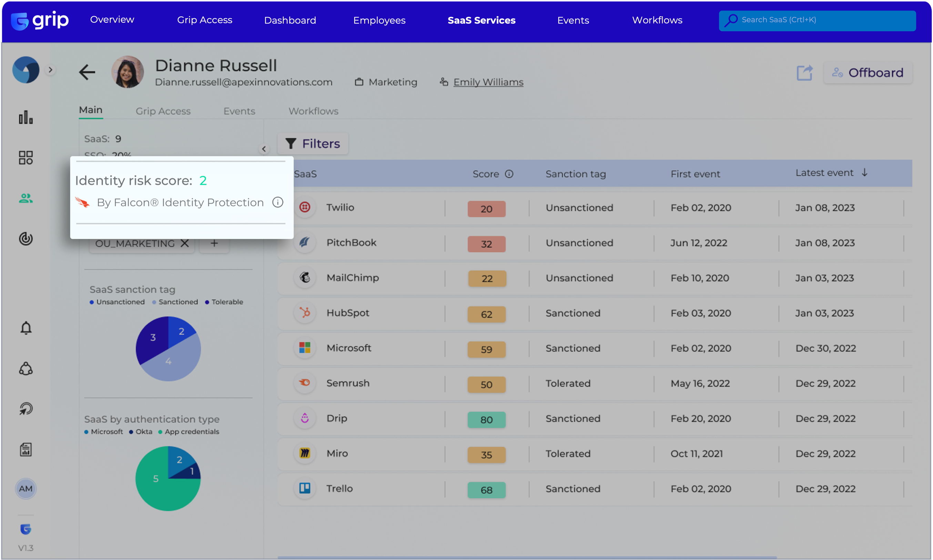Click the small Grip logo above V1.3
Screen dimensions: 933x560
point(26,529)
